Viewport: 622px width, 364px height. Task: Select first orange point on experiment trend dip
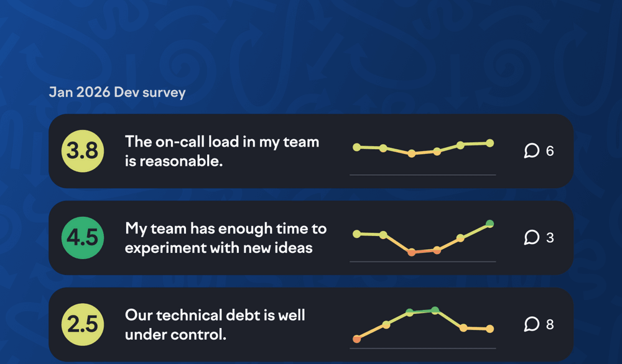[x=411, y=252]
